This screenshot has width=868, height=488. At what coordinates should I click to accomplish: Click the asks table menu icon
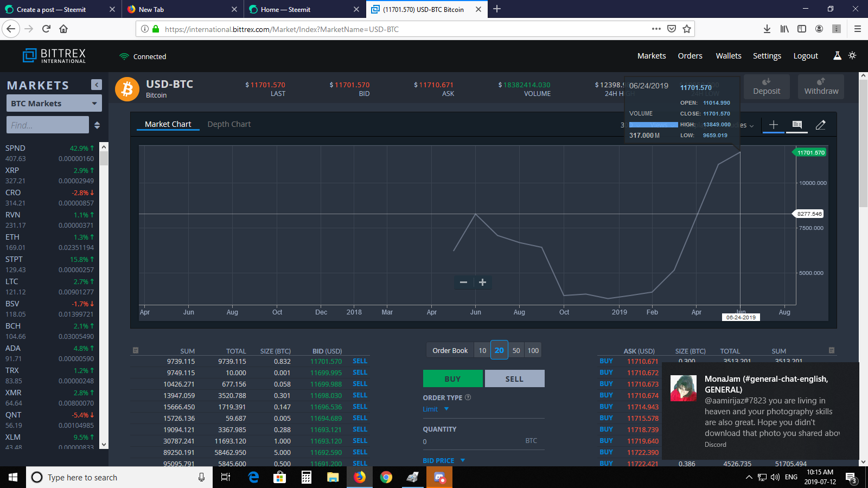coord(832,350)
